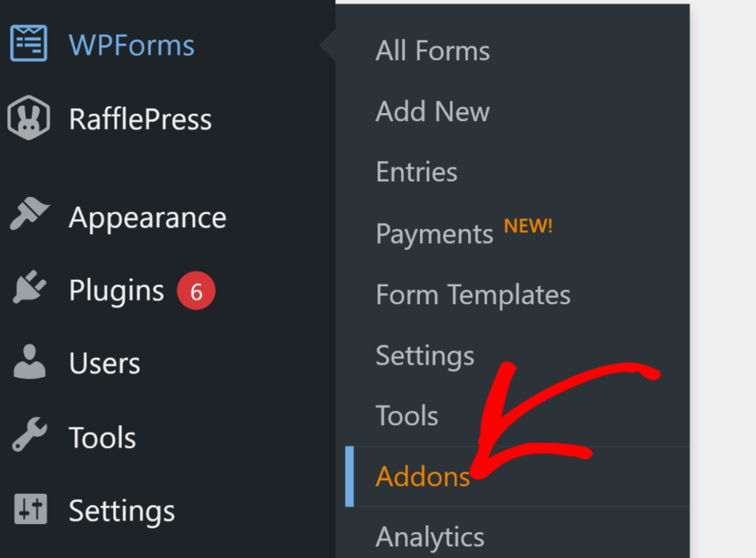Click the orange NEW! label beside Payments
This screenshot has height=558, width=756.
click(528, 225)
